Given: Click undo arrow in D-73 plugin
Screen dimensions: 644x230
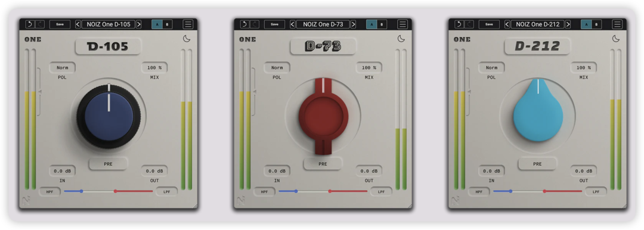Looking at the screenshot, I should [x=244, y=24].
